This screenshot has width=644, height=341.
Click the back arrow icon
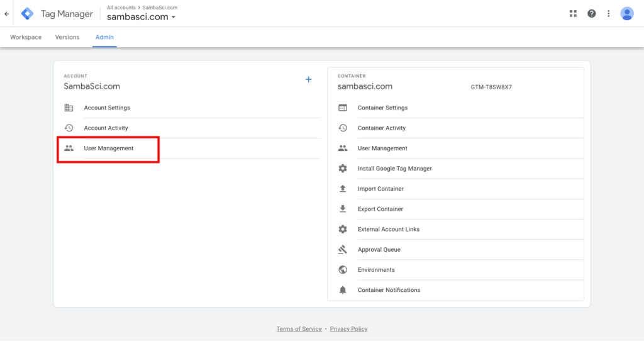point(7,14)
